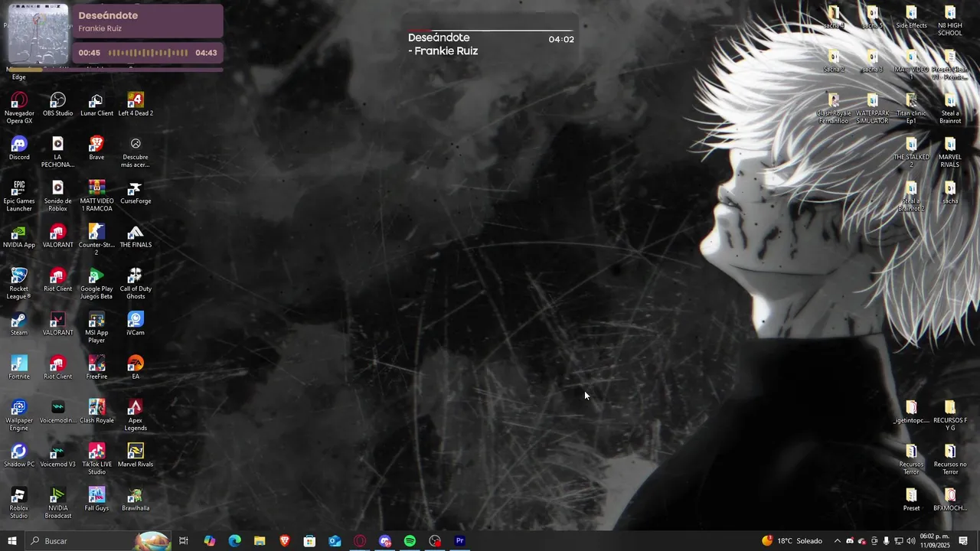Screen dimensions: 980x551
Task: Select the Counter-Strike 2 icon
Action: pyautogui.click(x=96, y=240)
